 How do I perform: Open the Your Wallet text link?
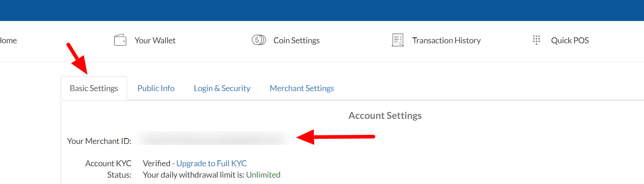[155, 41]
